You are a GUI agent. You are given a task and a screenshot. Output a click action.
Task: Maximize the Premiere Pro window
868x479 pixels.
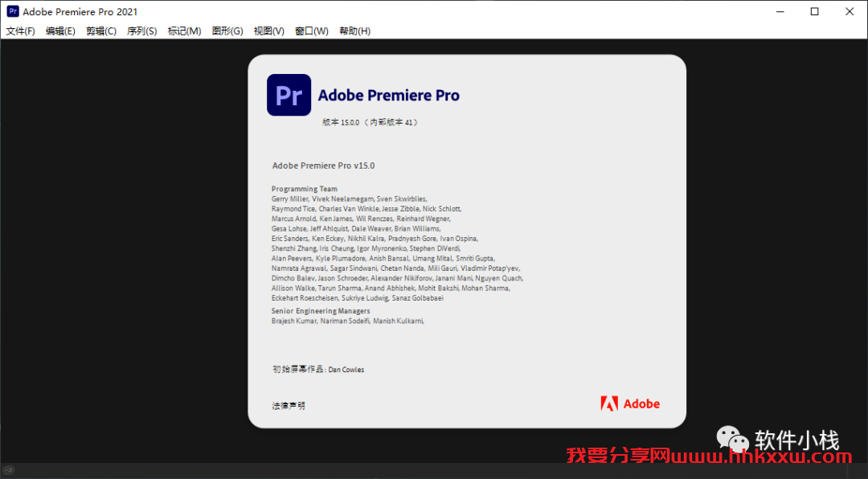tap(815, 11)
